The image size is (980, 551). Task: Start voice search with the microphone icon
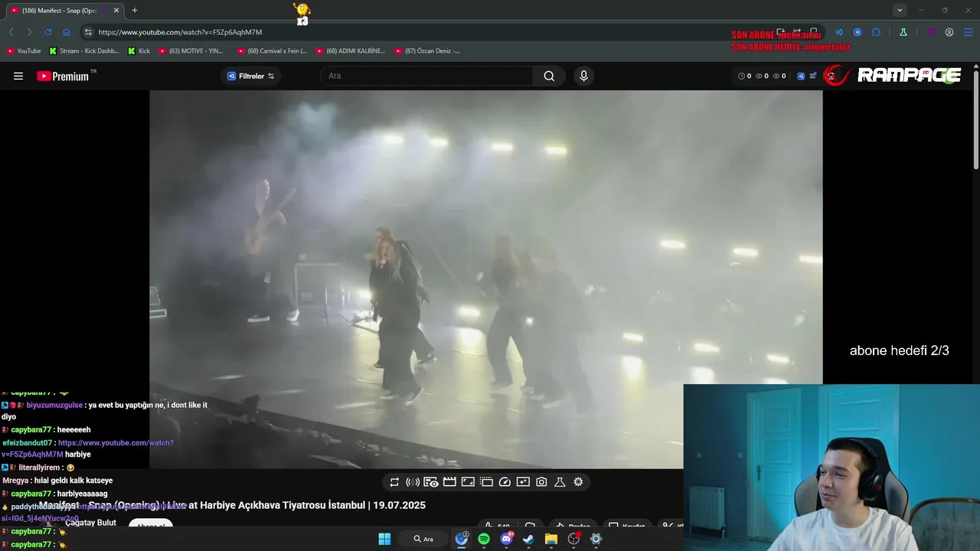tap(583, 76)
